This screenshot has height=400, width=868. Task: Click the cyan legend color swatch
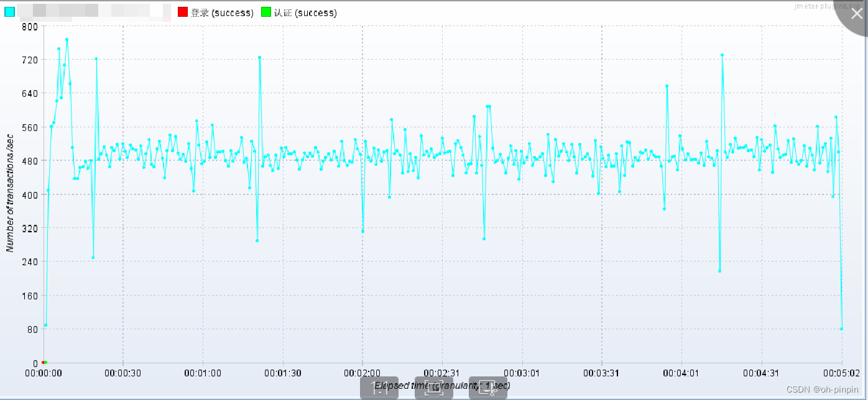[x=9, y=12]
